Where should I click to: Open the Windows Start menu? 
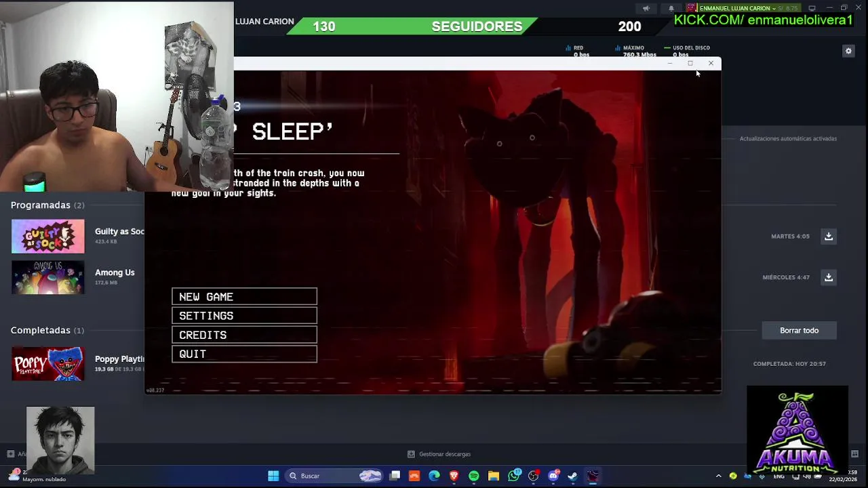pos(273,476)
